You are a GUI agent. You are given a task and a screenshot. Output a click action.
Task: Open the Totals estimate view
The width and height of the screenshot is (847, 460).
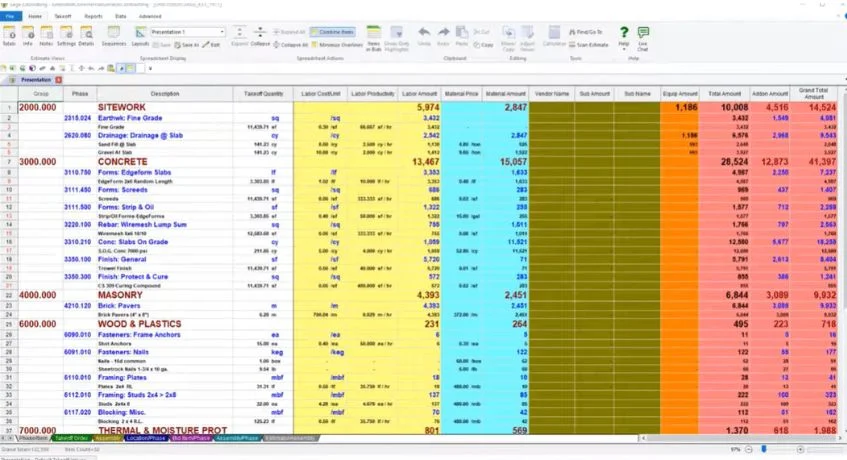(x=9, y=36)
